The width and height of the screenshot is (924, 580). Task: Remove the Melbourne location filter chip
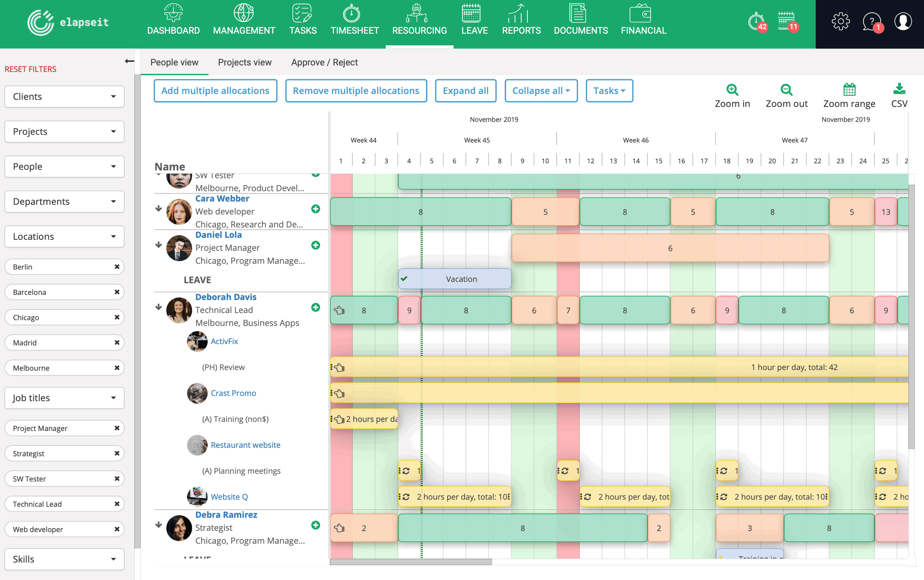(117, 368)
